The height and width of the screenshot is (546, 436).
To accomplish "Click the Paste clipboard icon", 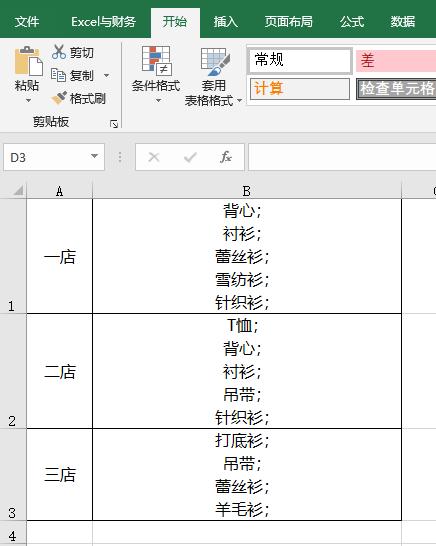I will pos(28,61).
